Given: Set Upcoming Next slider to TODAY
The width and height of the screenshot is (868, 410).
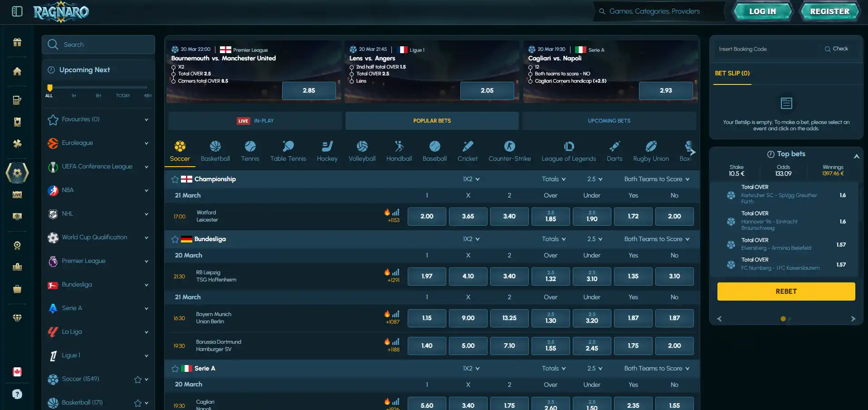Looking at the screenshot, I should (123, 96).
